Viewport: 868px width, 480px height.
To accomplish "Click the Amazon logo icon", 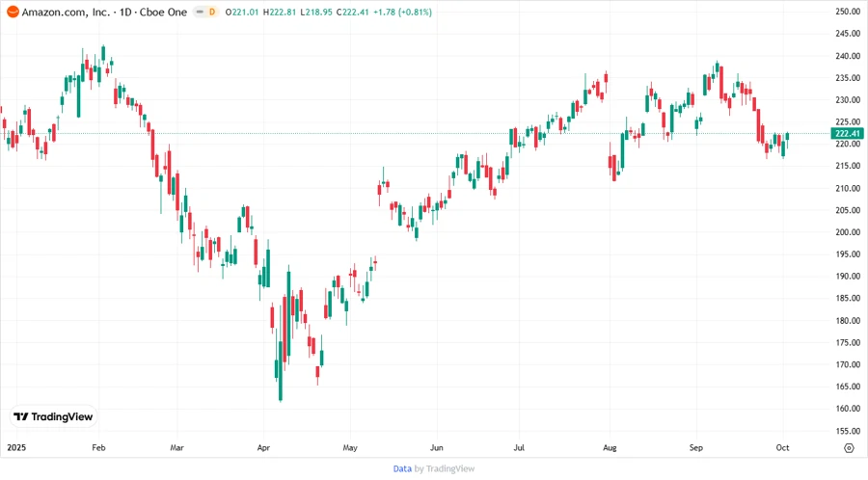I will pyautogui.click(x=13, y=12).
